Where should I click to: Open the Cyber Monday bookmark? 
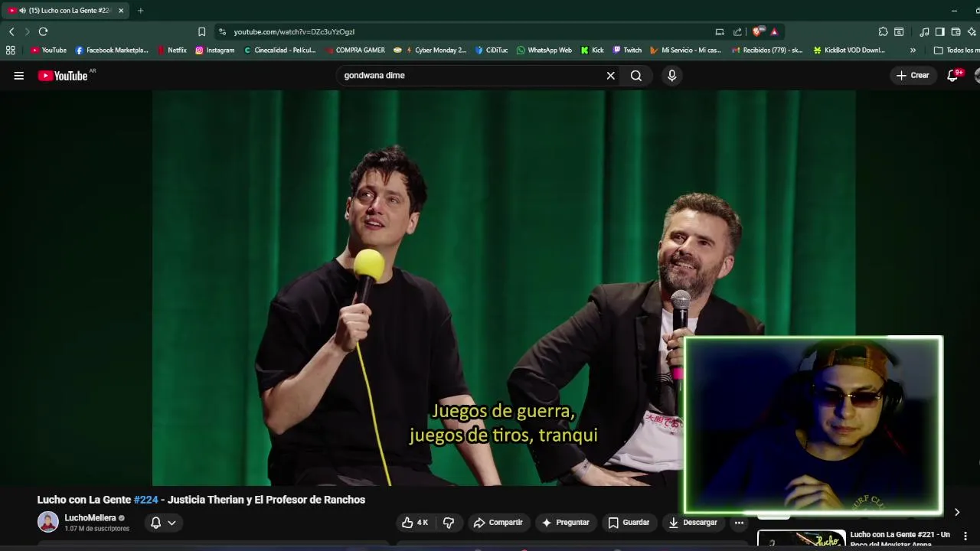[x=430, y=50]
